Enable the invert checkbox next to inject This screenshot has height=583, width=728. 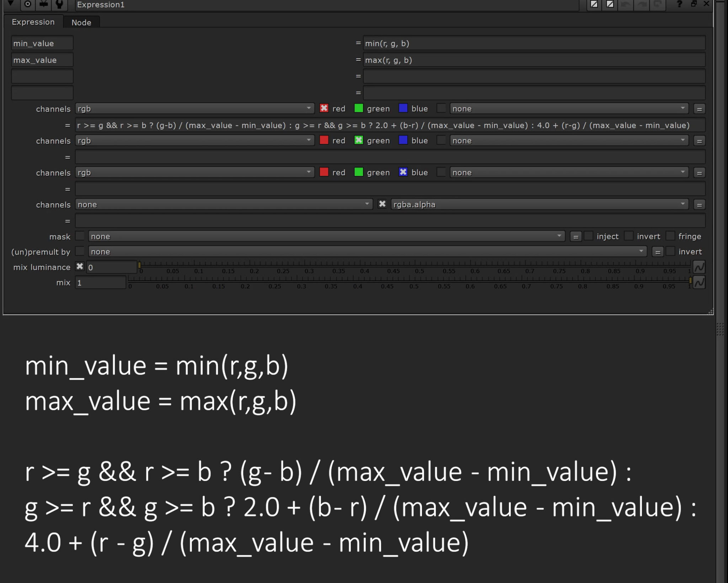pyautogui.click(x=629, y=236)
